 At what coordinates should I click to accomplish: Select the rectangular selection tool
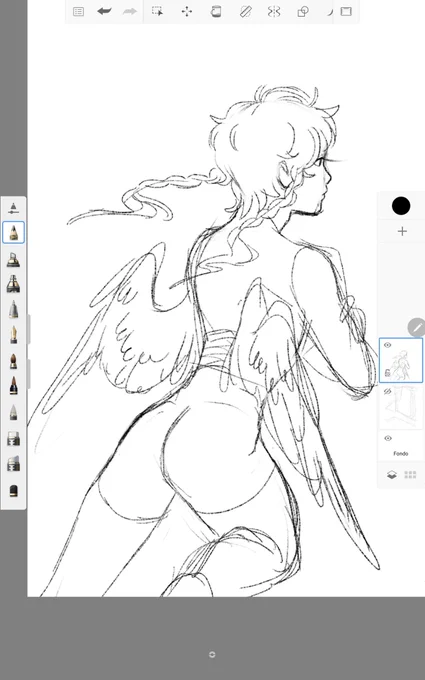[x=157, y=11]
